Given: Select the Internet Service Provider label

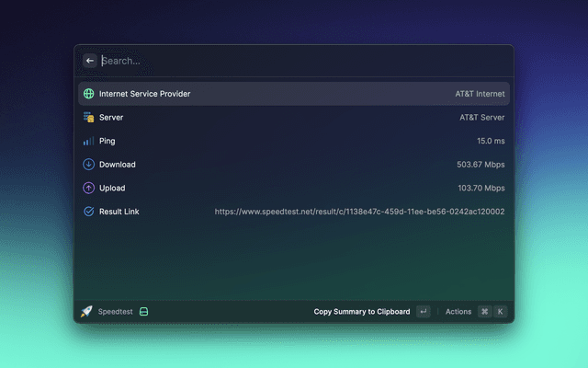Looking at the screenshot, I should pos(145,94).
